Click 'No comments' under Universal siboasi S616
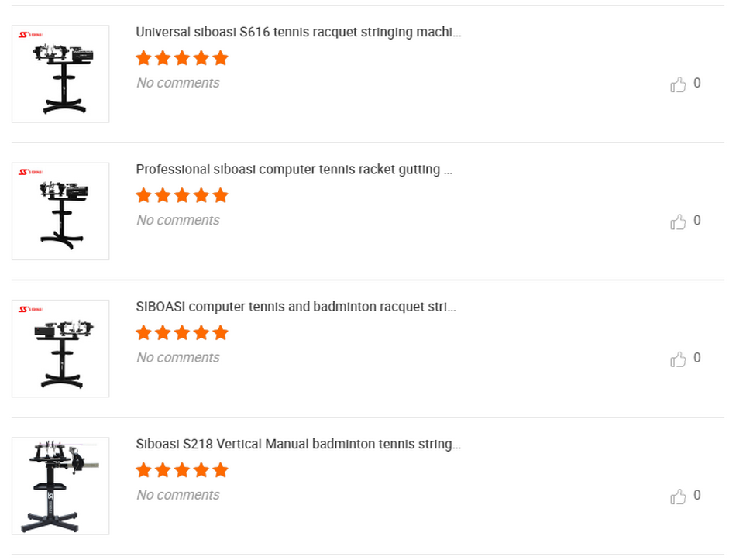The width and height of the screenshot is (736, 560). click(178, 83)
